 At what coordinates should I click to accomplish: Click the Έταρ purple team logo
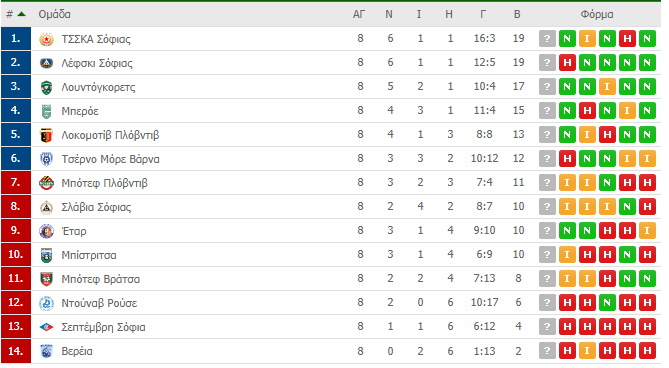click(46, 231)
